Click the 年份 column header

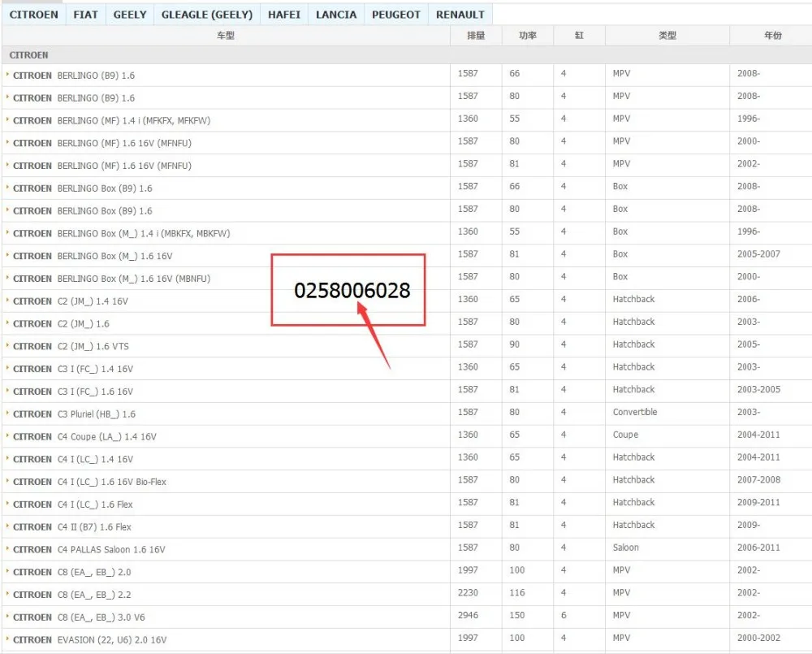773,35
